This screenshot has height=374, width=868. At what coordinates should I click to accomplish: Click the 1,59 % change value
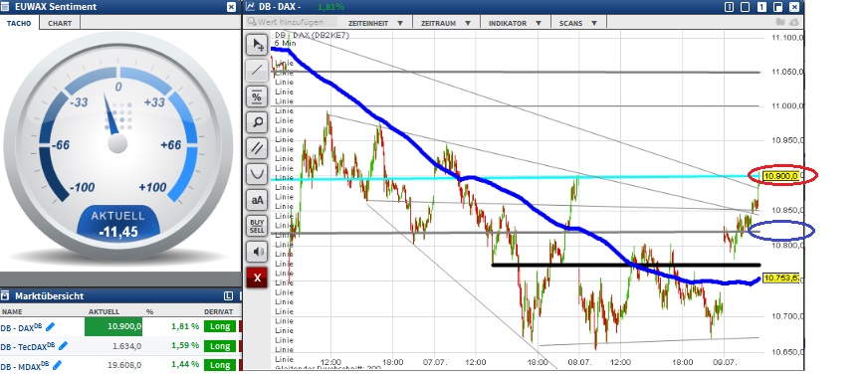[x=185, y=346]
